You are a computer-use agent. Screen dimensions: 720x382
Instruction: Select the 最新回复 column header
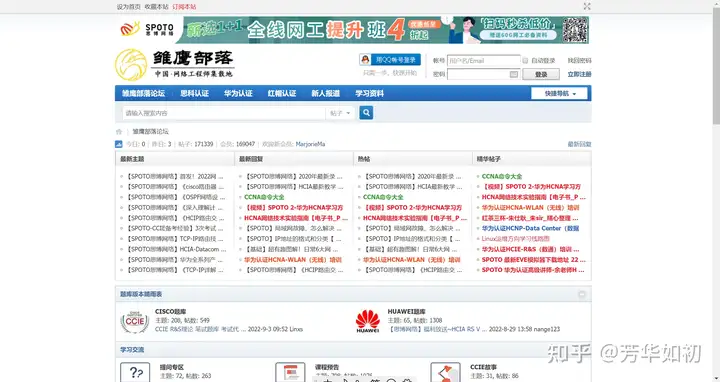coord(251,159)
